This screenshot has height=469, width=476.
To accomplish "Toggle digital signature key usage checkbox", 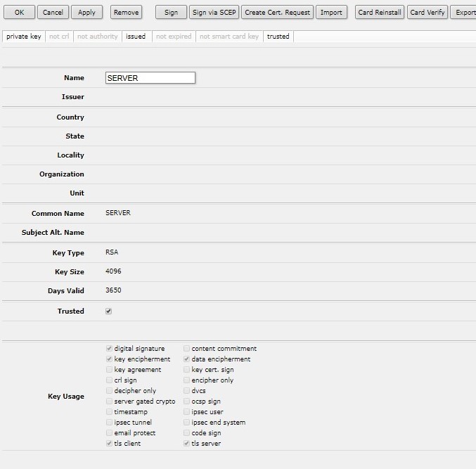I will click(109, 349).
